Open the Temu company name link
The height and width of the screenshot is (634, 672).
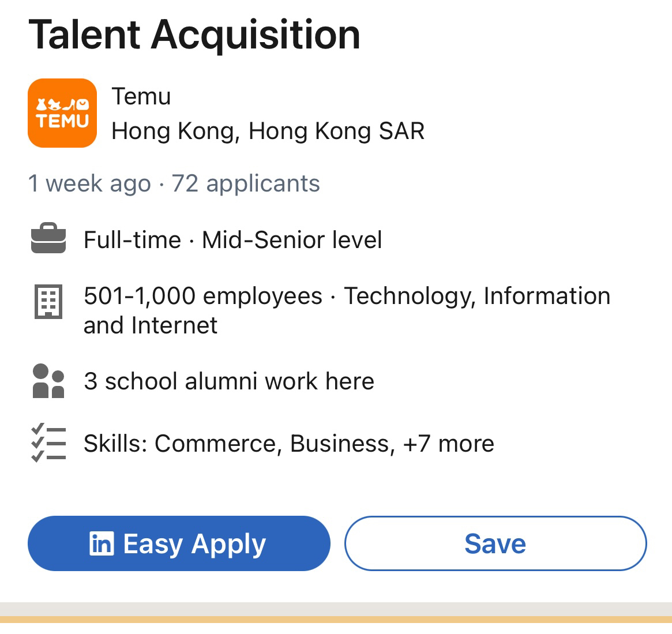click(141, 96)
